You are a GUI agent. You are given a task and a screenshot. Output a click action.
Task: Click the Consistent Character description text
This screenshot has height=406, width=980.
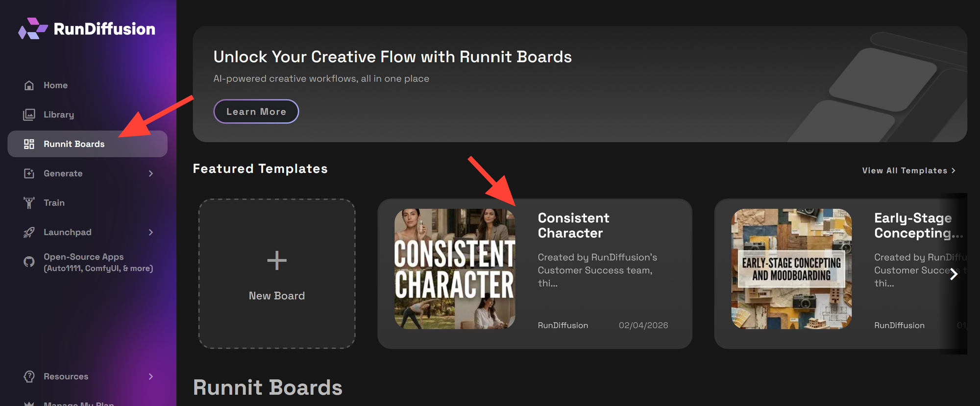click(x=597, y=270)
